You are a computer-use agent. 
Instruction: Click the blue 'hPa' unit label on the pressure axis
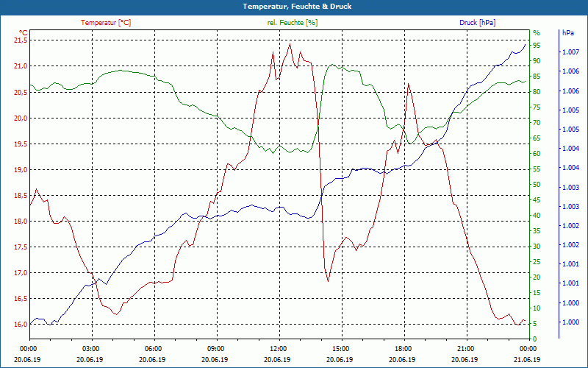click(x=568, y=32)
